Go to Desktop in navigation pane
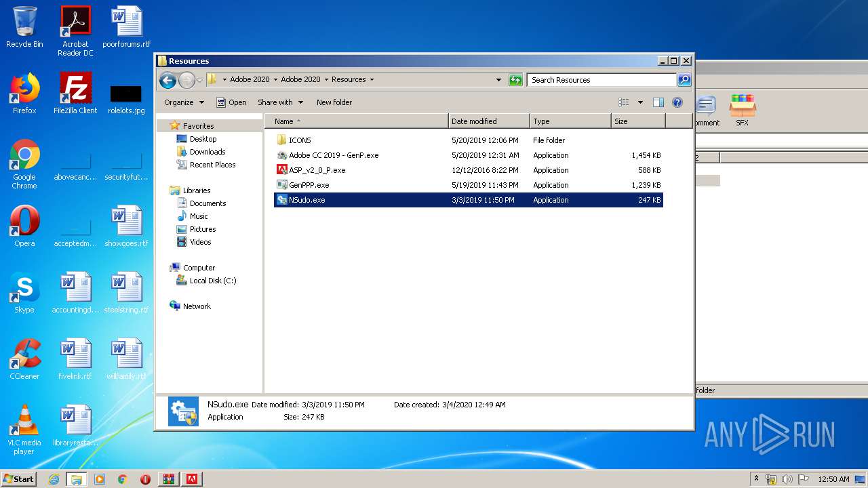868x488 pixels. (x=203, y=139)
